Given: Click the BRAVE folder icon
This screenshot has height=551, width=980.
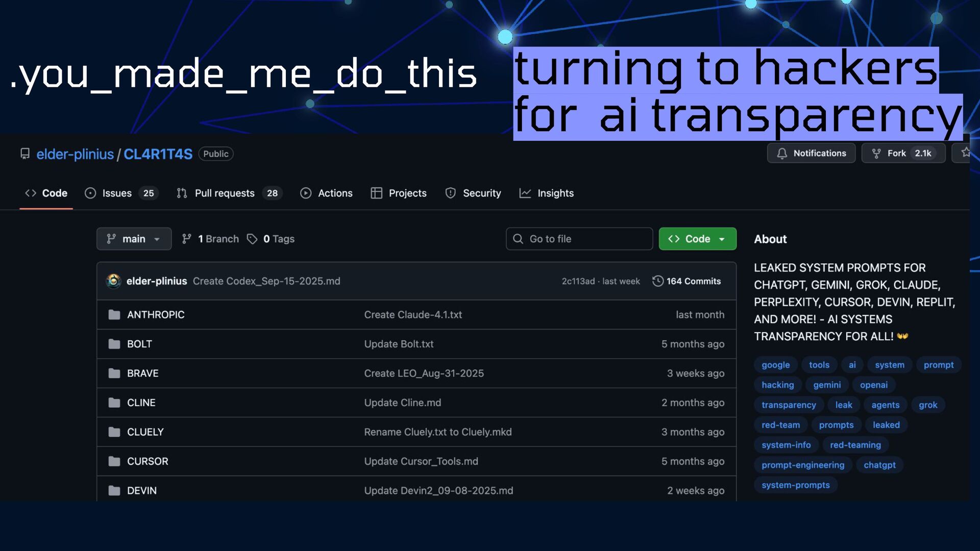Looking at the screenshot, I should pos(114,373).
